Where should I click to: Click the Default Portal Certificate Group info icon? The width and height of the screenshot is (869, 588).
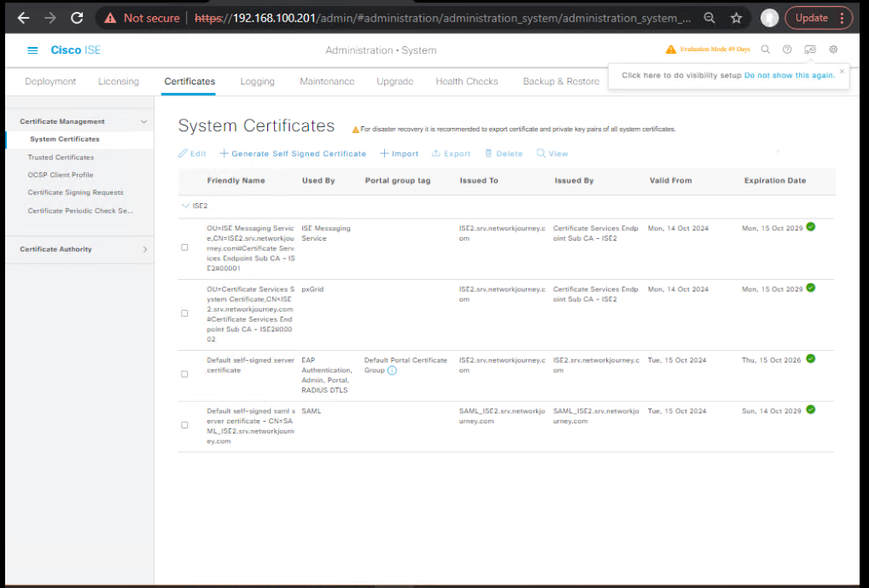[x=392, y=370]
